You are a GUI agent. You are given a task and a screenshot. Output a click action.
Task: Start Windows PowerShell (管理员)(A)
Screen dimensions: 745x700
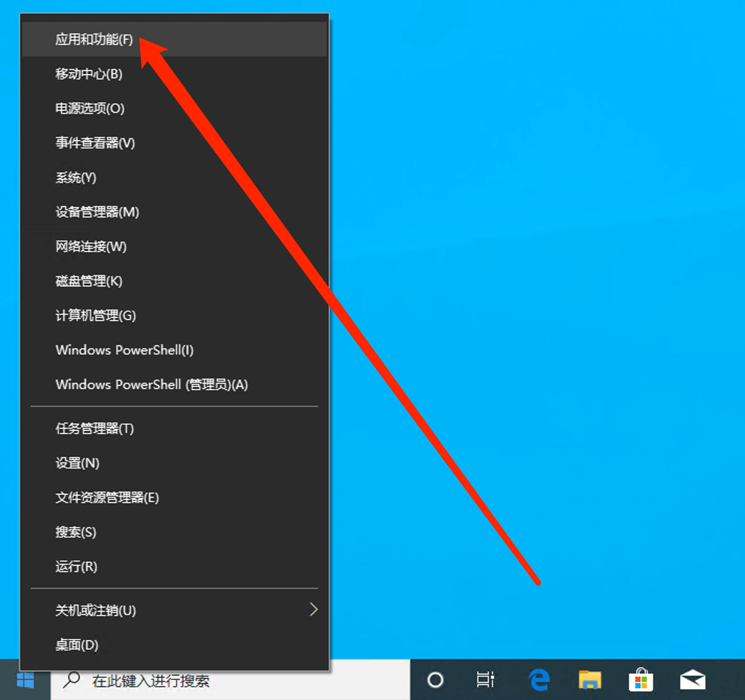click(174, 385)
